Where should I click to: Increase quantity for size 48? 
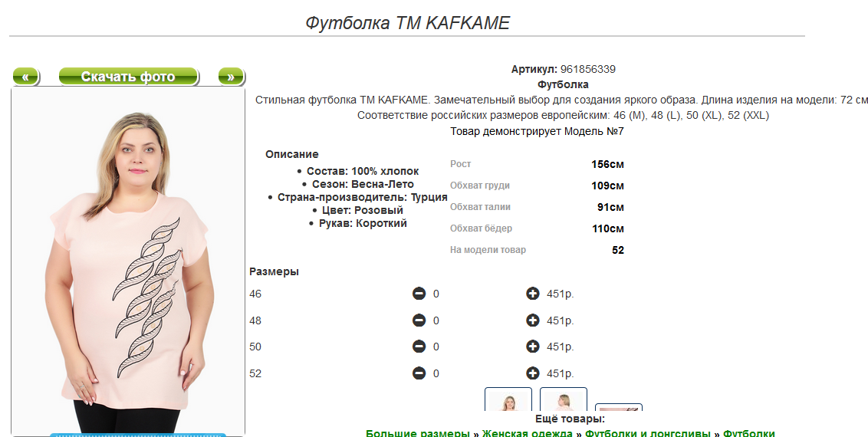tap(533, 320)
